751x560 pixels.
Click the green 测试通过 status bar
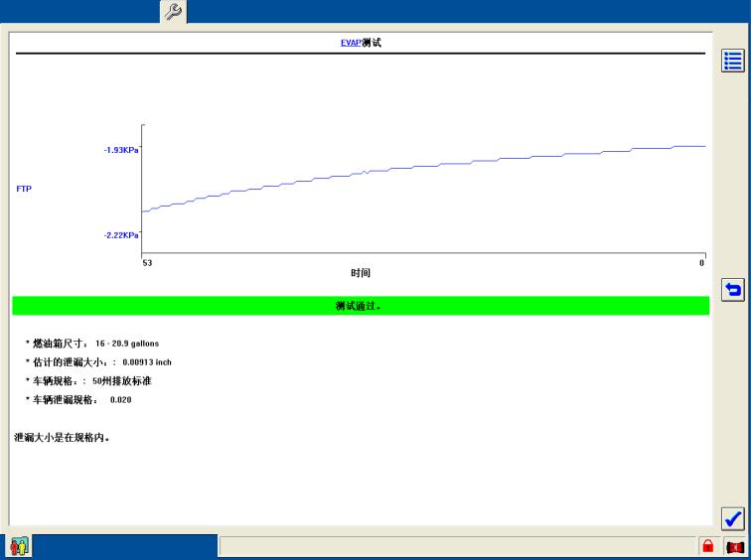coord(361,306)
